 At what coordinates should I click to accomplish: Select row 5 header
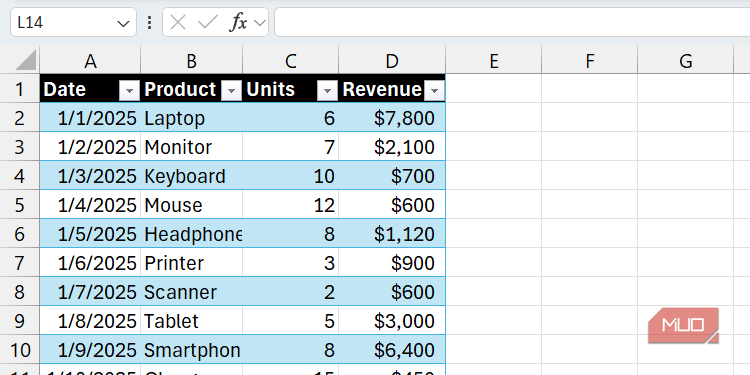[19, 205]
